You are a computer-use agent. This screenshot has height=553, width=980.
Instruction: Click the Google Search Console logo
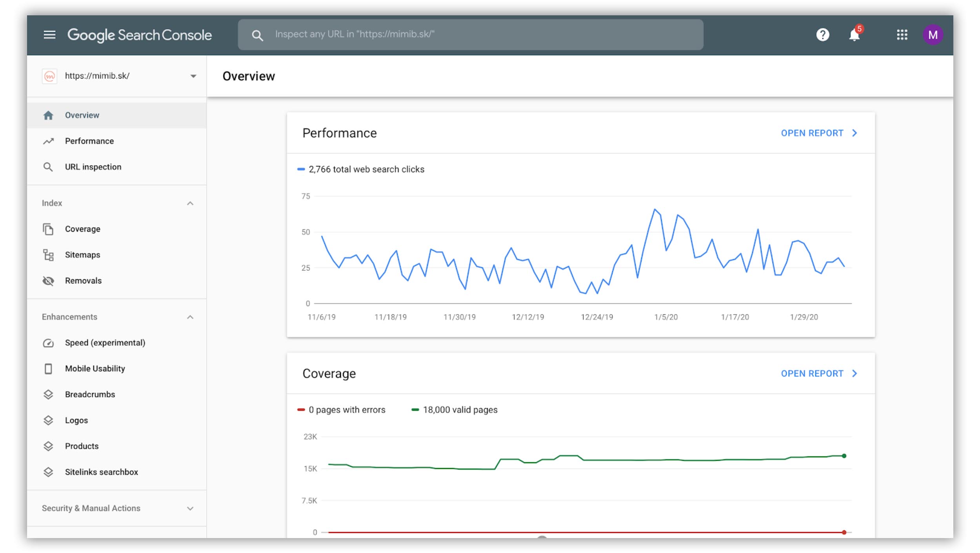point(140,35)
